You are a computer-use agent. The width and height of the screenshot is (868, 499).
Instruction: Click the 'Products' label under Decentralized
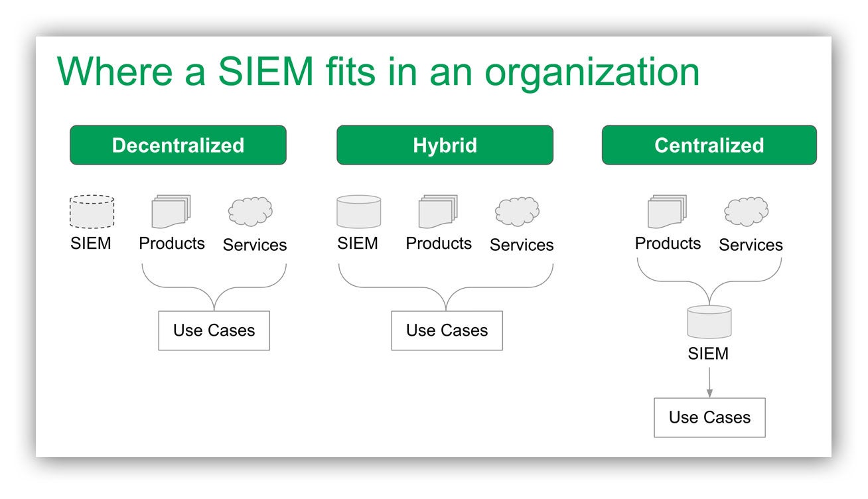point(172,244)
